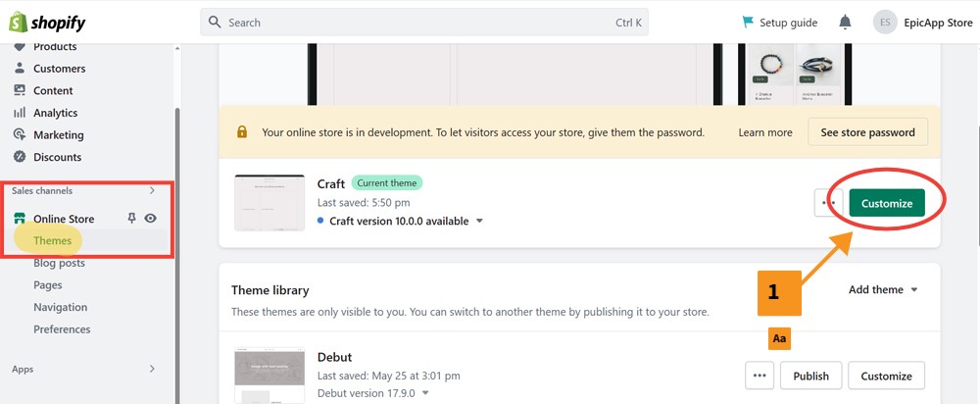Open more actions for Debut theme
The image size is (980, 404).
(x=759, y=376)
